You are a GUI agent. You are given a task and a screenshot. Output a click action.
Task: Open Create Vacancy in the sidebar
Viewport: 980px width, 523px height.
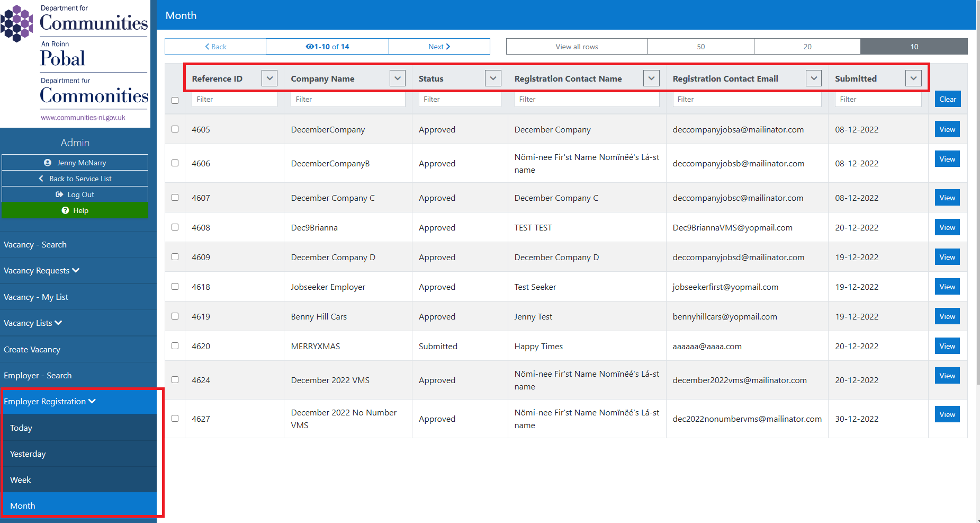tap(78, 350)
